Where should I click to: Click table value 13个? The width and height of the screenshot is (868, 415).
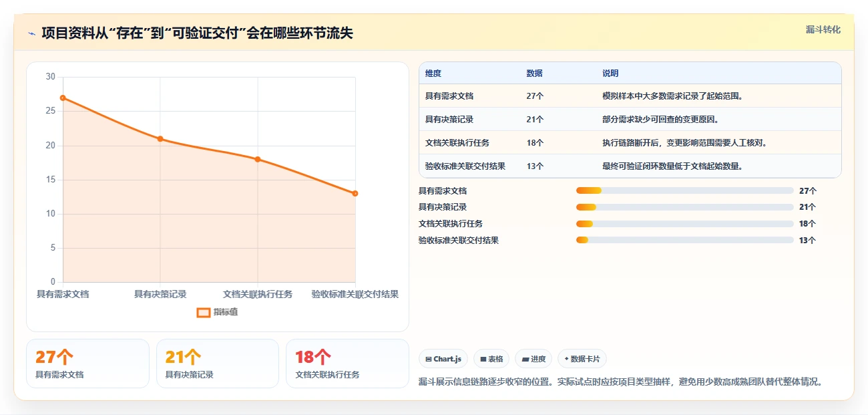pos(535,166)
